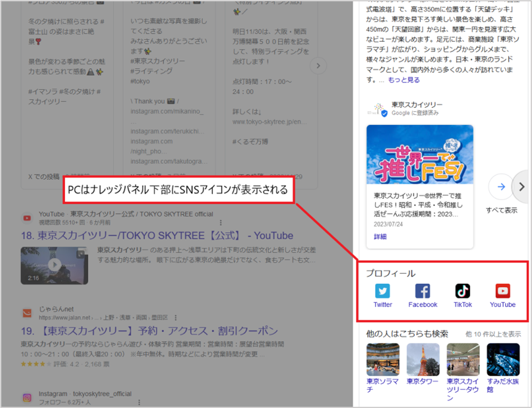The height and width of the screenshot is (408, 532).
Task: Open the YouTube profile icon
Action: tap(503, 291)
